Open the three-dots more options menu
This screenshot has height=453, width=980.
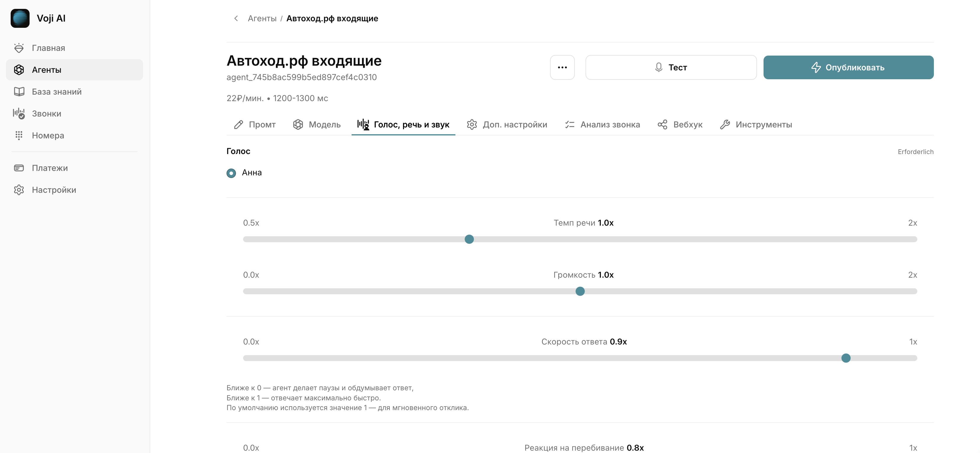point(562,67)
